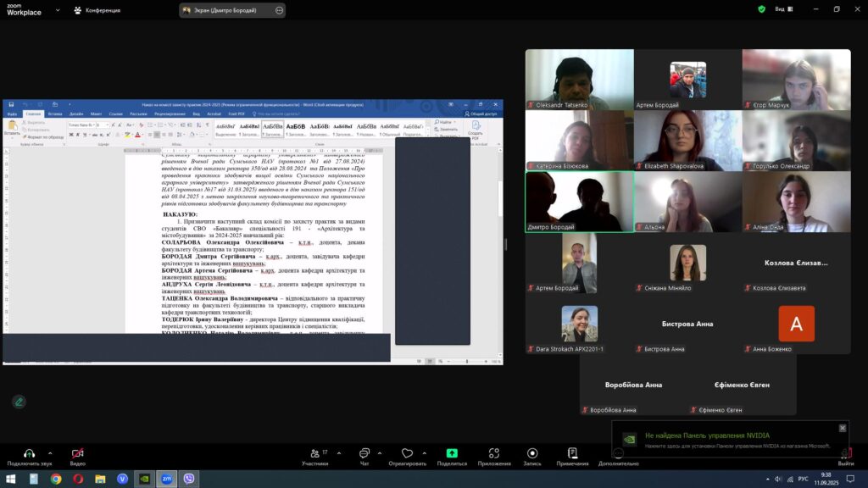Expand participants options arrow

(339, 454)
